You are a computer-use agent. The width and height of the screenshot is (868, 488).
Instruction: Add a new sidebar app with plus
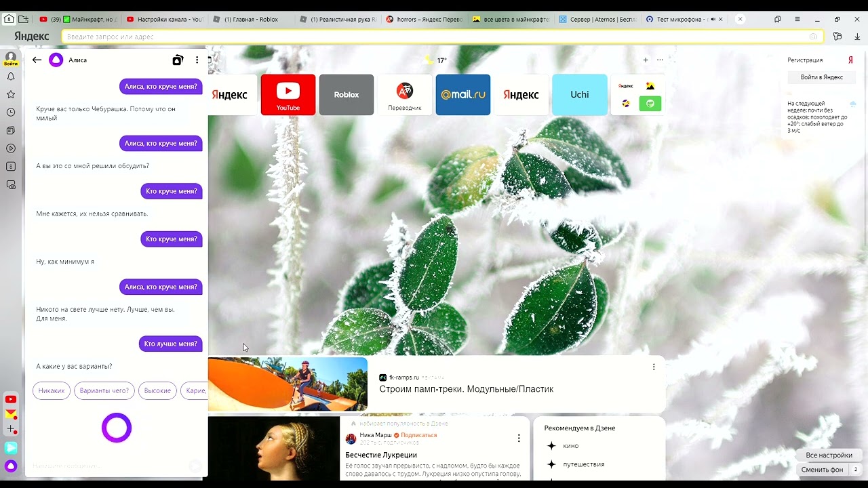coord(11,429)
